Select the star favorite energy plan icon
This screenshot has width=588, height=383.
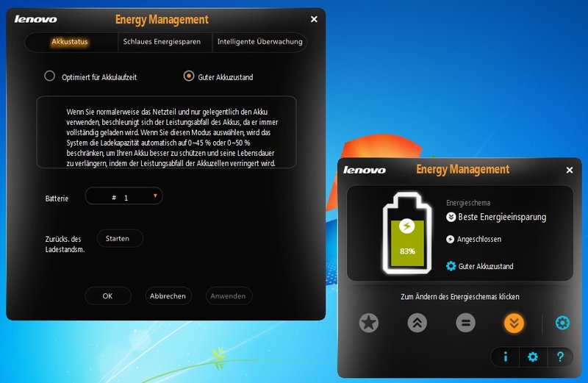pyautogui.click(x=369, y=323)
